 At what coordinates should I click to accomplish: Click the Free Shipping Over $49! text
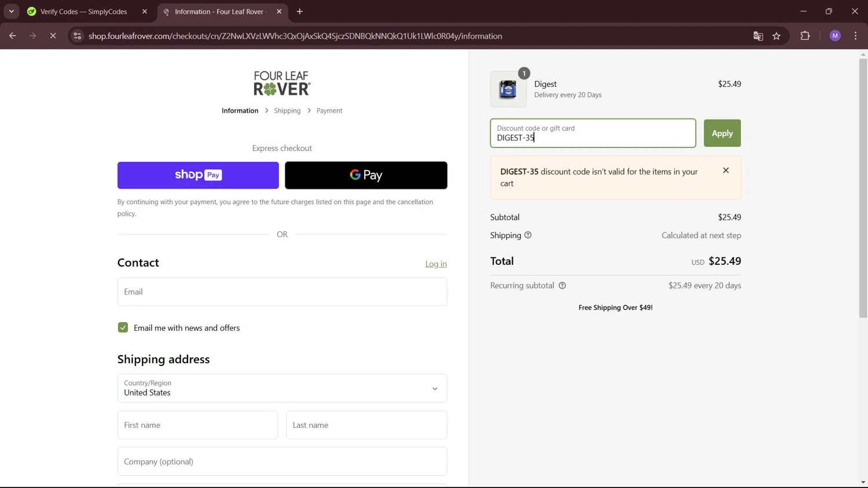pos(616,308)
